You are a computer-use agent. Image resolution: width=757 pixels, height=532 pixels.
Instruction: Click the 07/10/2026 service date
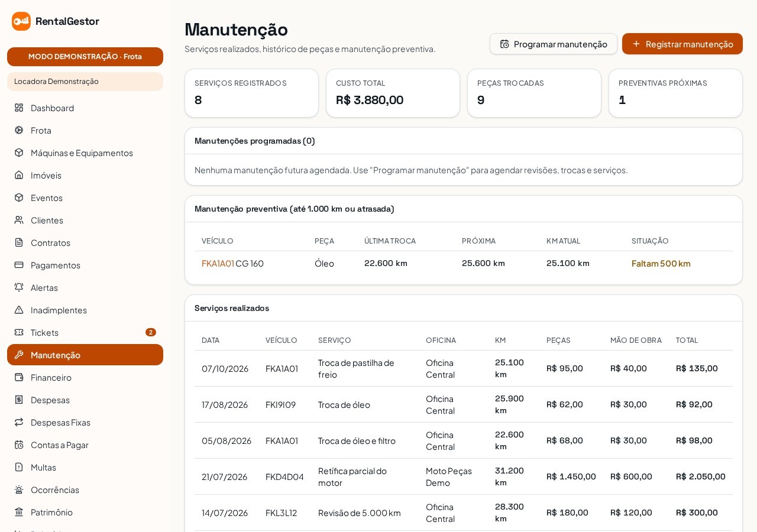225,369
